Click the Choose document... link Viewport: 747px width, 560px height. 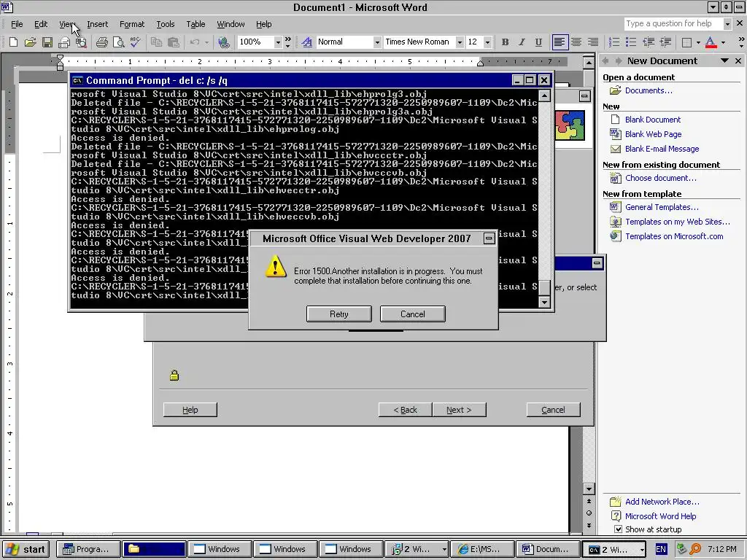(x=661, y=178)
